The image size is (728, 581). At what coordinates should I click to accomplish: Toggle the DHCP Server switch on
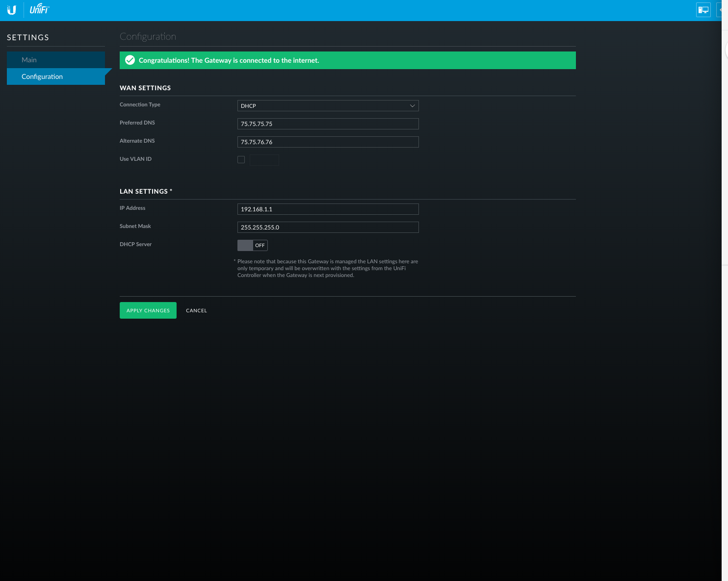252,245
